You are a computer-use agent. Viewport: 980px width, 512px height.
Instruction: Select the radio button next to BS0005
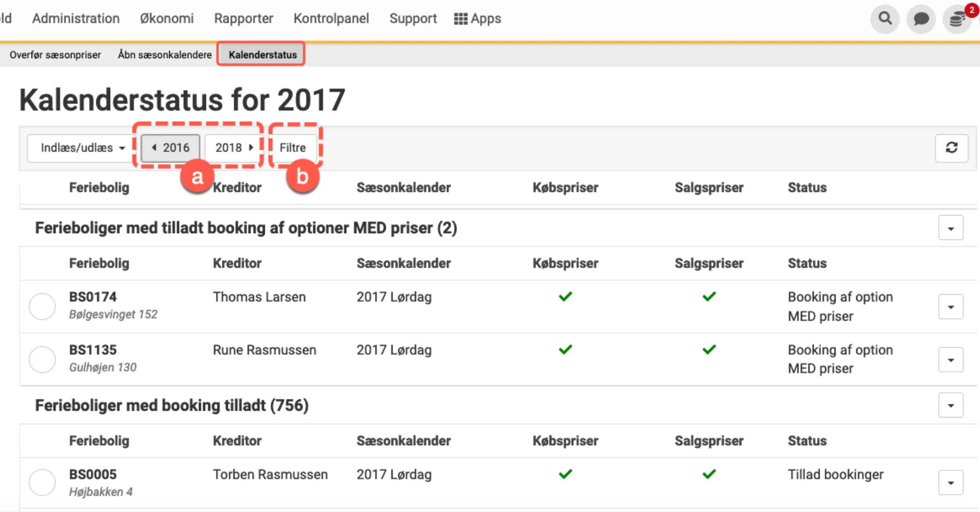click(42, 482)
